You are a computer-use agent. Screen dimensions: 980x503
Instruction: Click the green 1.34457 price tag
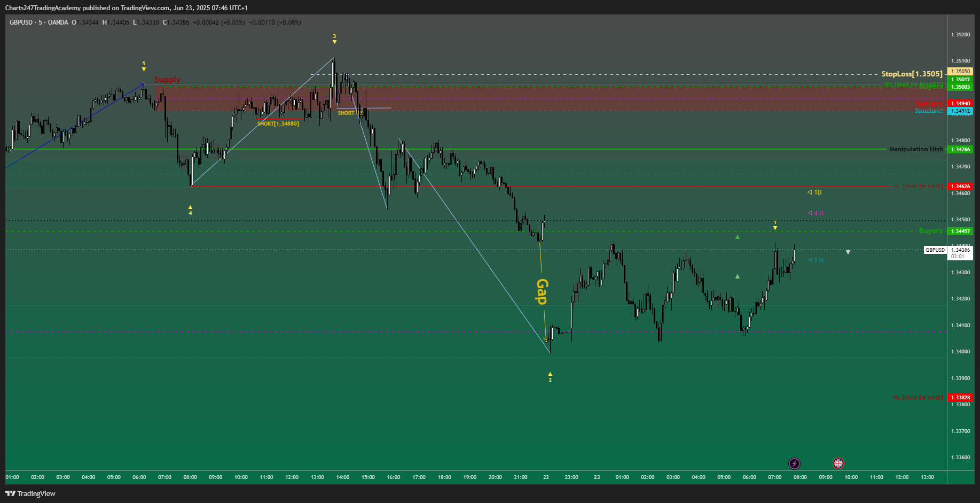coord(960,231)
